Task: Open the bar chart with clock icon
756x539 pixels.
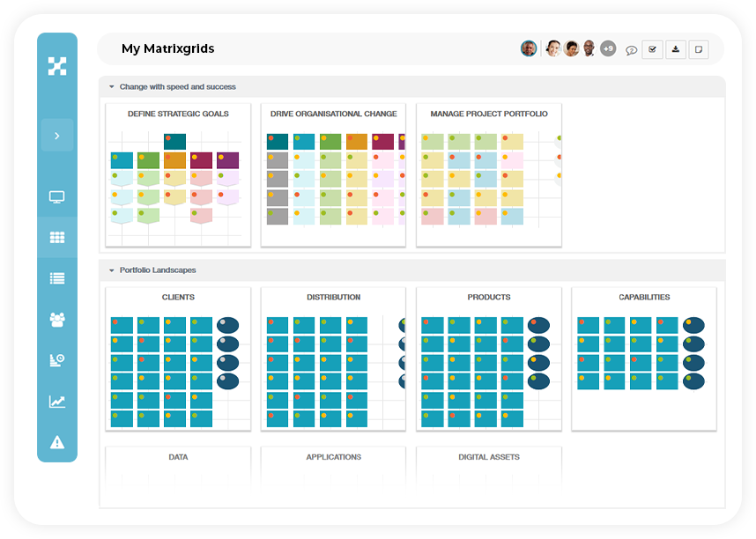Action: (57, 360)
